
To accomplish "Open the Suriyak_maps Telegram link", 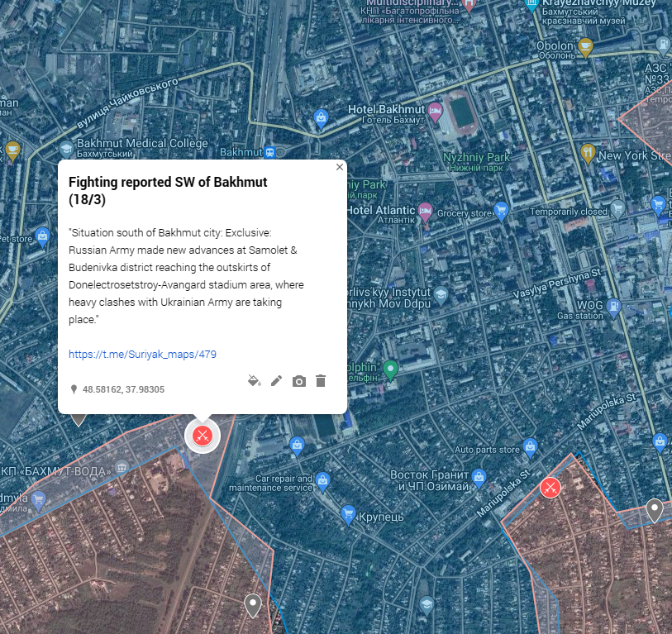I will coord(142,354).
